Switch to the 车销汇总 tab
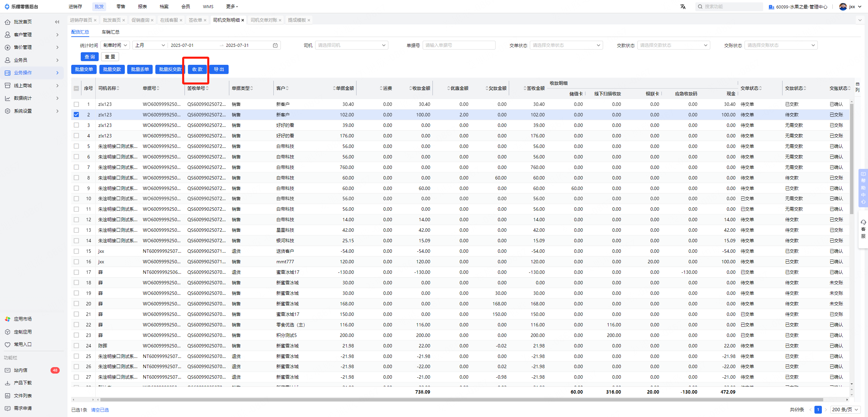This screenshot has height=417, width=868. click(111, 32)
